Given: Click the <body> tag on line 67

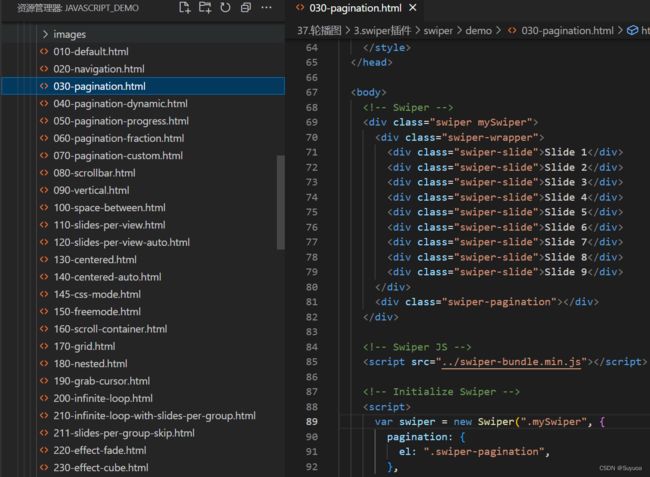Looking at the screenshot, I should pyautogui.click(x=369, y=92).
